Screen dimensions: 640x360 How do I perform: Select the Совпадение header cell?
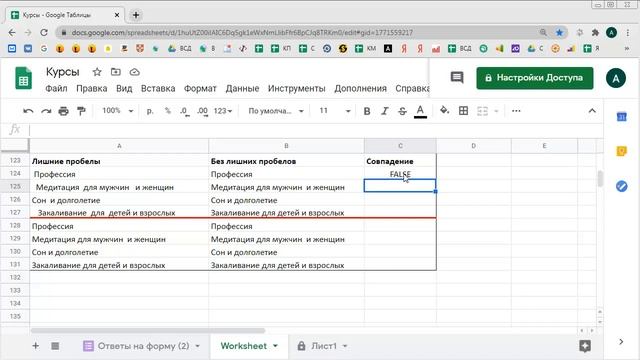(x=400, y=161)
